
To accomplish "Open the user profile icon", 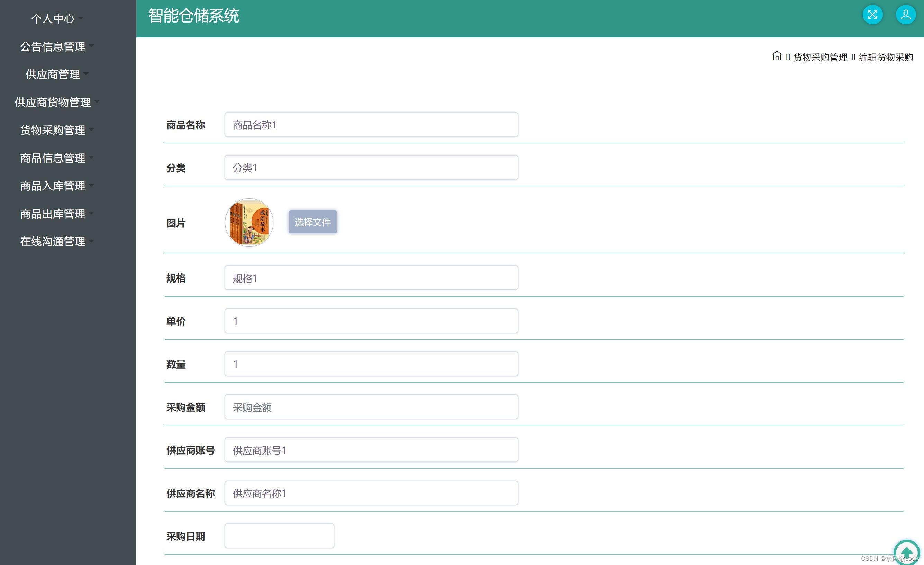I will [x=906, y=15].
